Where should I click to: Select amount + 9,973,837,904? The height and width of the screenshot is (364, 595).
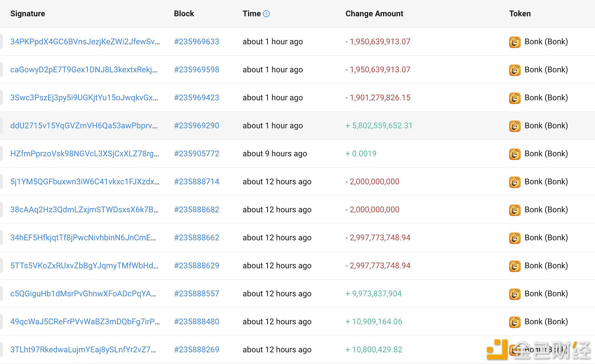coord(374,294)
